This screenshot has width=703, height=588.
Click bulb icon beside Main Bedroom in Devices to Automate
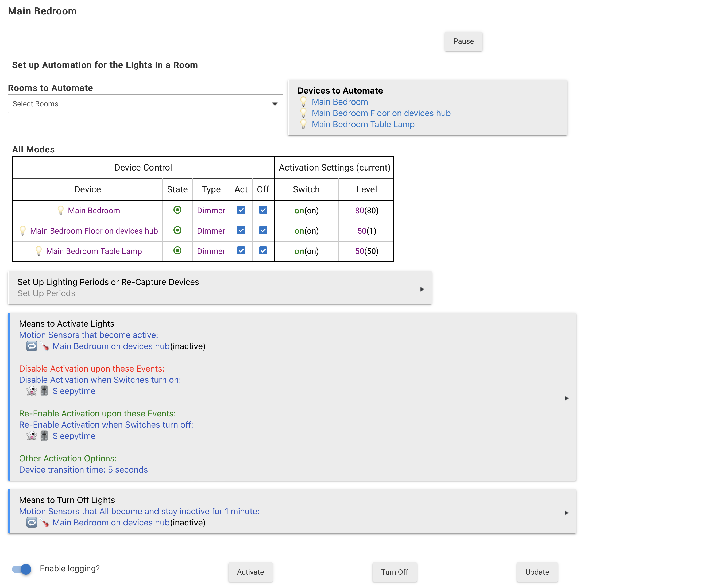(x=303, y=102)
